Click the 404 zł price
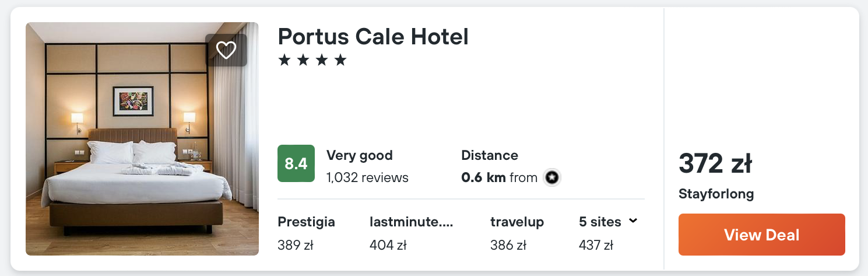Screen dimensions: 868x276 (x=388, y=245)
